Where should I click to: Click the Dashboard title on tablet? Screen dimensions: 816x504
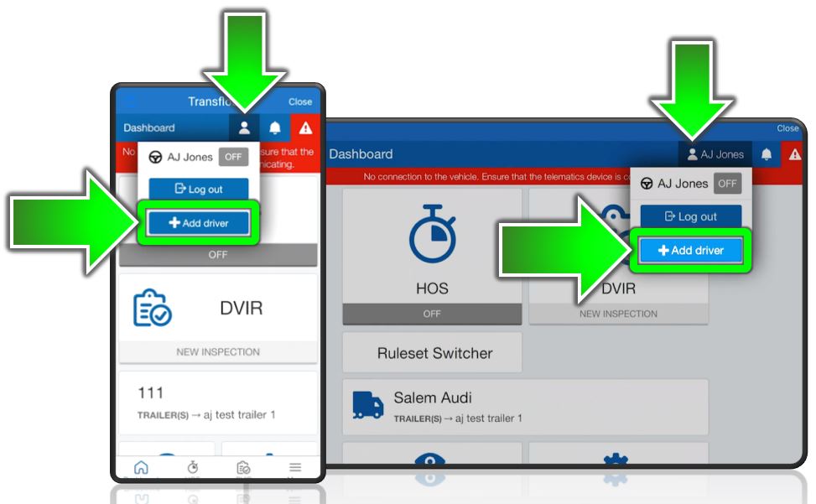coord(361,154)
